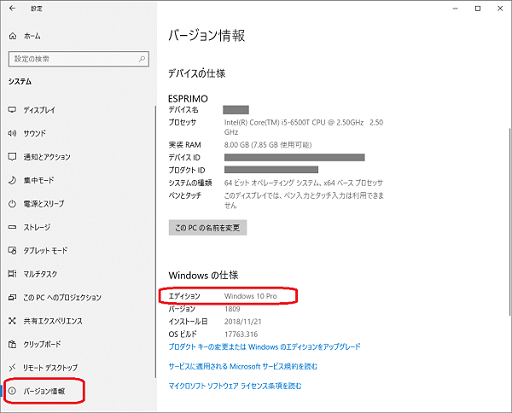512x413 pixels.
Task: Open マルチタスク settings
Action: click(x=40, y=274)
